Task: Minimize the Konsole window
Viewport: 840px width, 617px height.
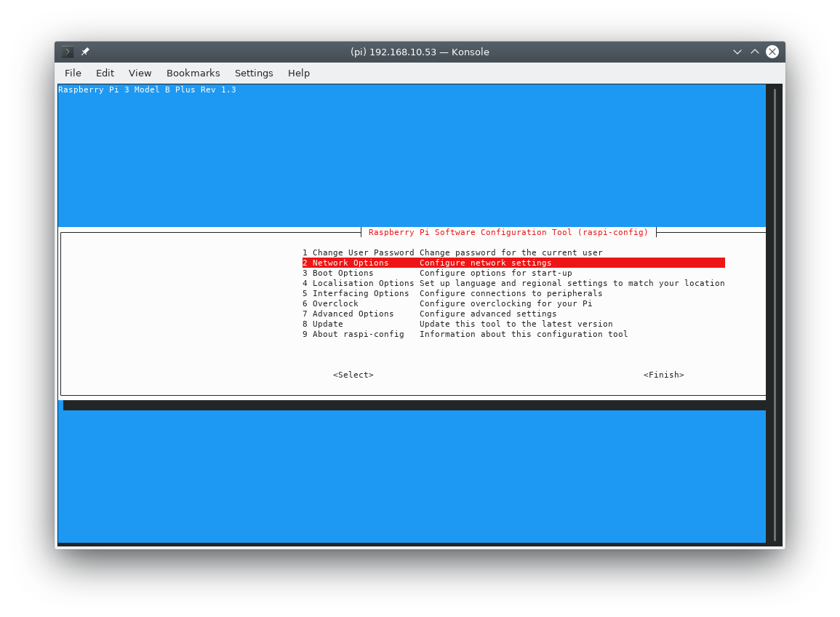Action: 737,52
